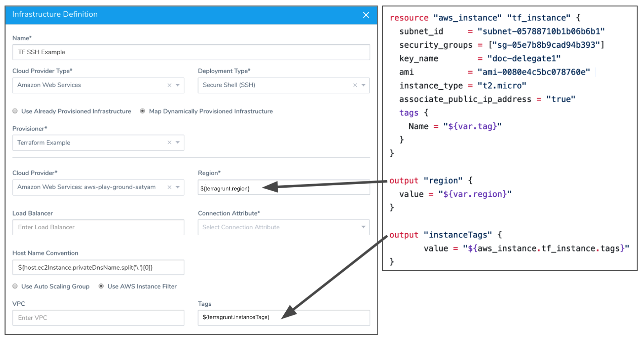Click the output "region" block header
The height and width of the screenshot is (341, 644).
coord(431,181)
